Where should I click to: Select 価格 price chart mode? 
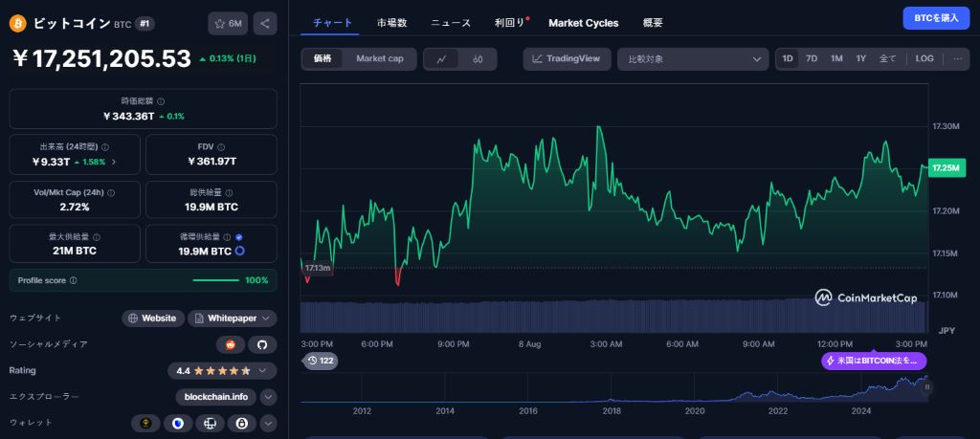[x=323, y=58]
